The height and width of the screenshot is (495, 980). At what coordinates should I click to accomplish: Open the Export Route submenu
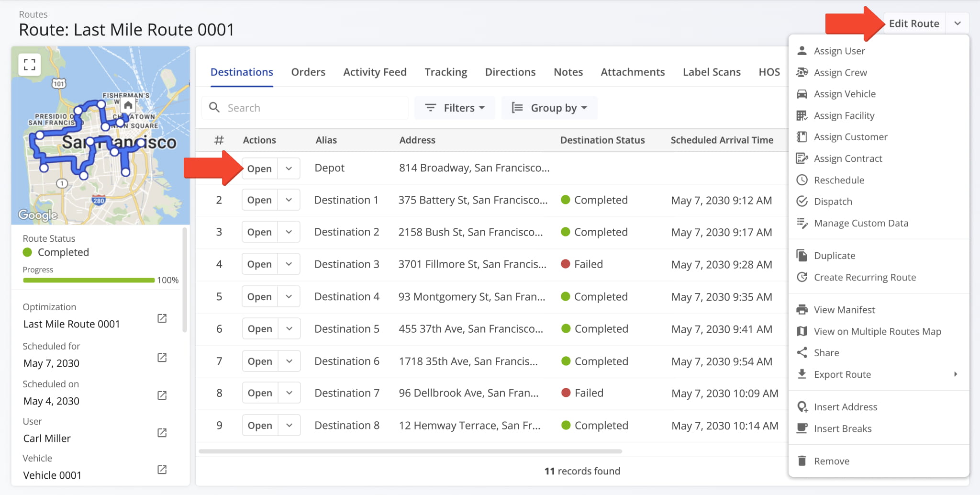click(x=842, y=374)
